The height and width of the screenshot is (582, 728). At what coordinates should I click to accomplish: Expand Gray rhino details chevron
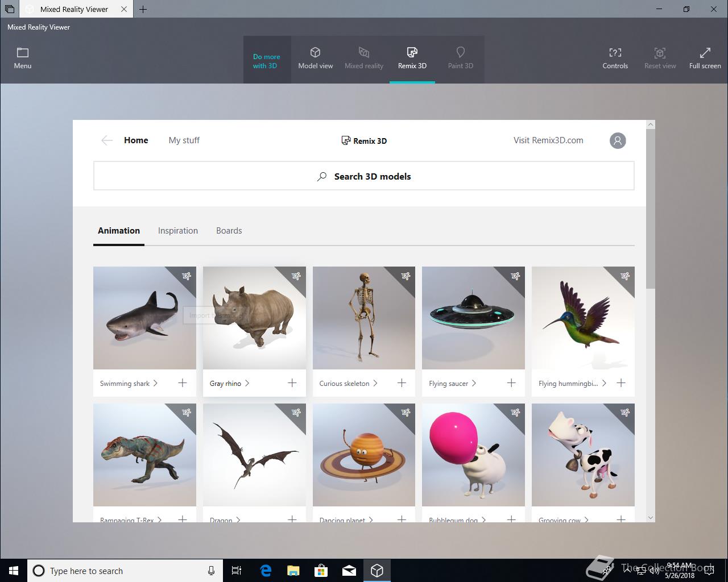247,383
